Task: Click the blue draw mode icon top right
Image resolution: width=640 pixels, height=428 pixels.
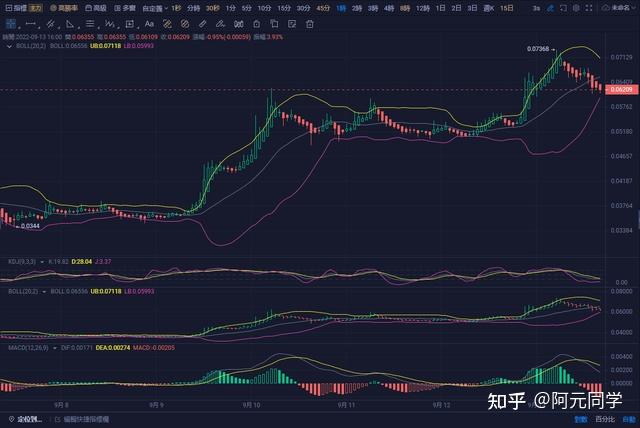Action: [x=551, y=8]
